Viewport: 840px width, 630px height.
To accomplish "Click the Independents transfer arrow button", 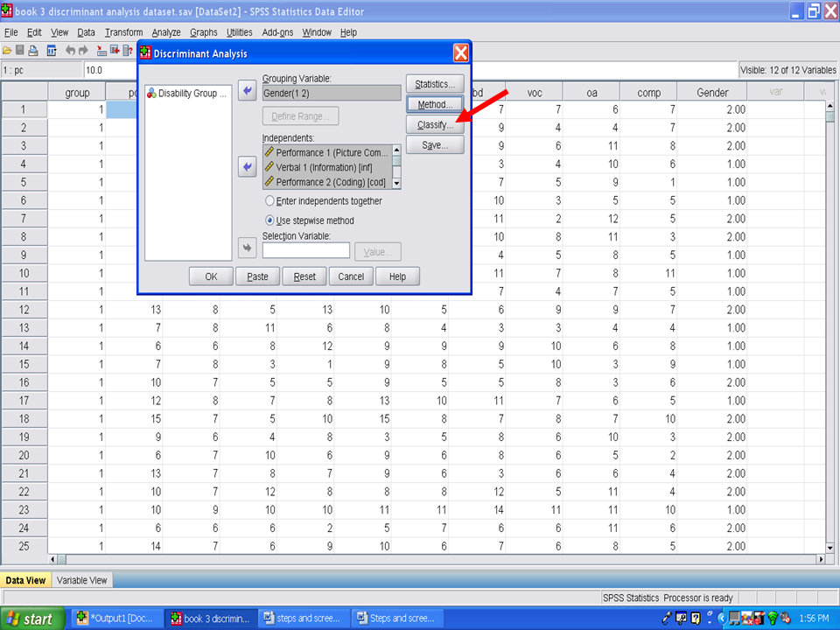I will pos(248,166).
